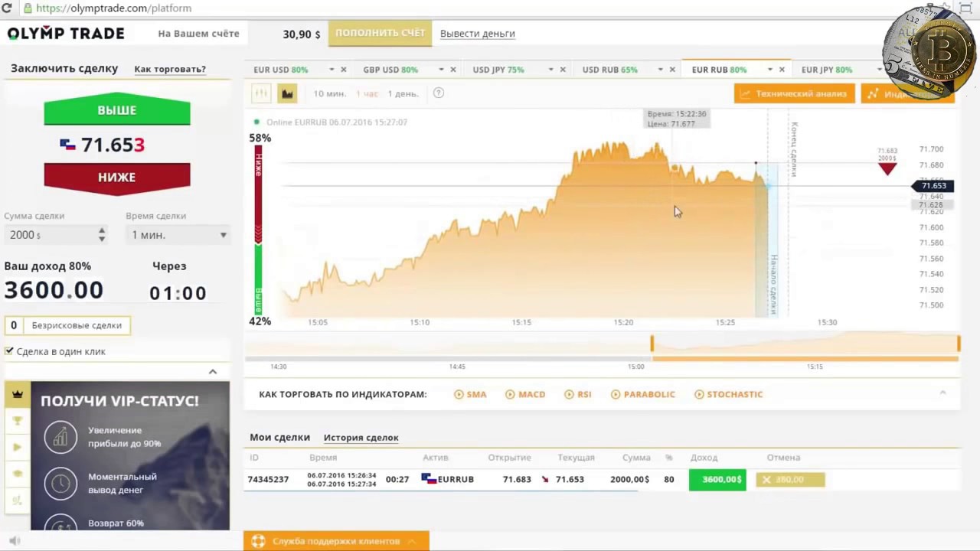The height and width of the screenshot is (551, 980).
Task: Click Служба поддержки клиентов bar
Action: [336, 541]
